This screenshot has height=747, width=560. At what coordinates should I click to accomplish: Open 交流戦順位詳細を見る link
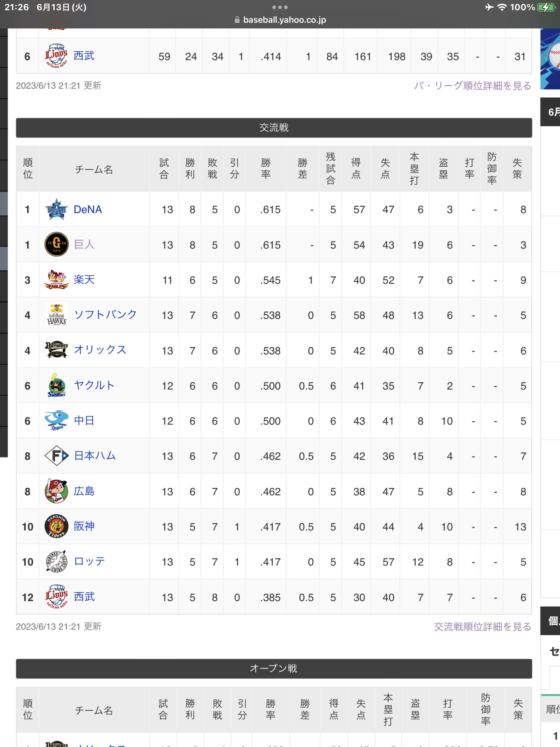(482, 627)
